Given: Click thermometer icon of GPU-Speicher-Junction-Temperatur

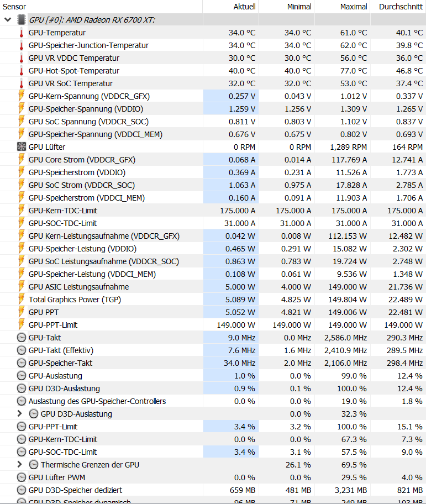Looking at the screenshot, I should coord(22,45).
